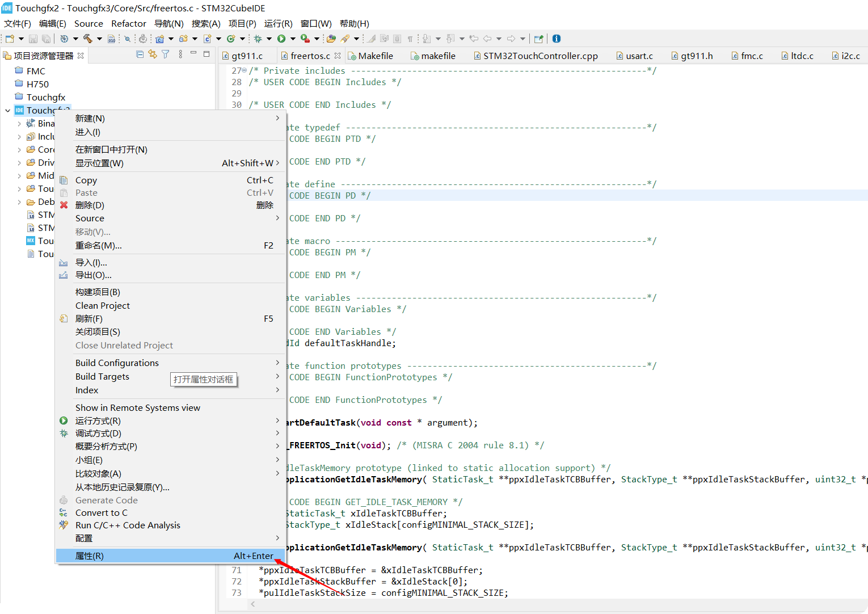The height and width of the screenshot is (614, 868).
Task: Toggle pin editor icon on toolbar
Action: tap(538, 39)
